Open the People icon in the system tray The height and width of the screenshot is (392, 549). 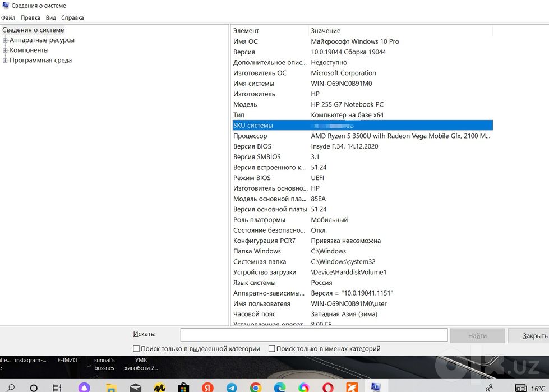489,388
